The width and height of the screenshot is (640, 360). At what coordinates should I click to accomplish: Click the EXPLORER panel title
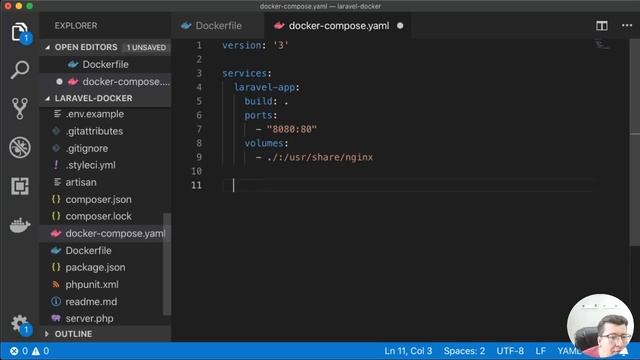tap(76, 26)
